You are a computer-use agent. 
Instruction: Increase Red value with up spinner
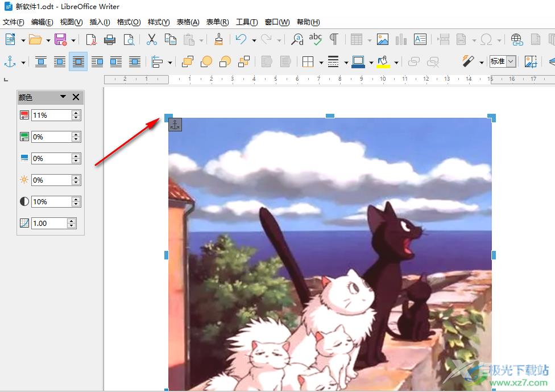coord(76,113)
